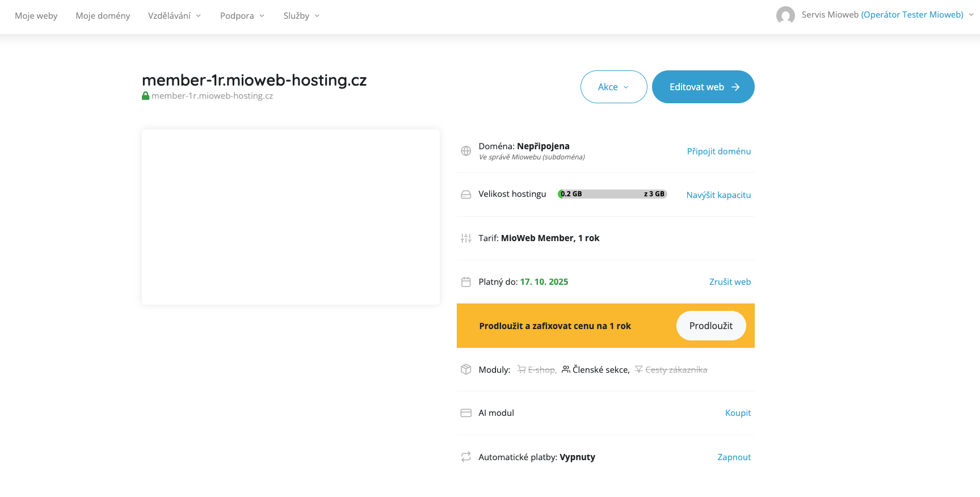Click the globe icon beside Doména
Screen dimensions: 980x497
click(466, 151)
